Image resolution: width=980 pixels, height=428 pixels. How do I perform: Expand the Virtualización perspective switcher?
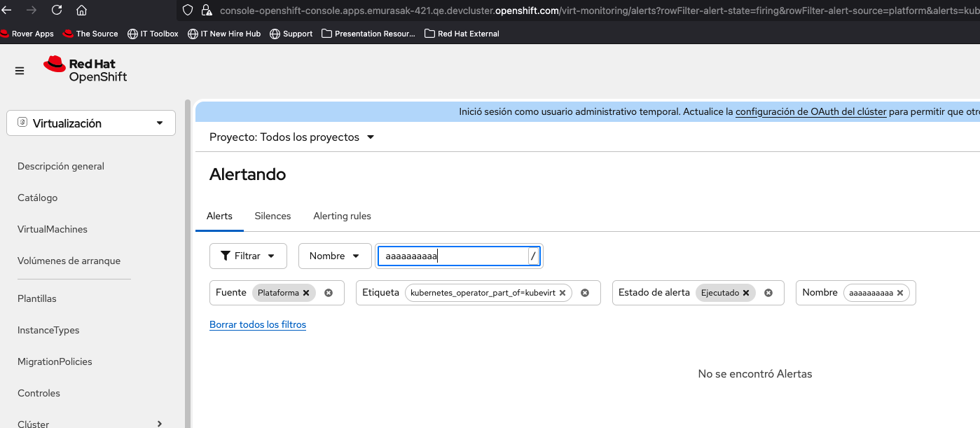click(x=91, y=123)
